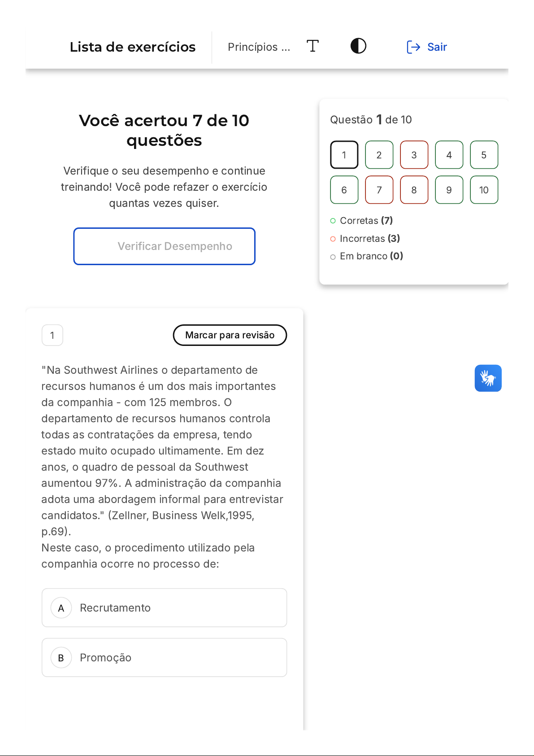Toggle the high contrast mode icon
The height and width of the screenshot is (756, 534).
click(x=358, y=46)
